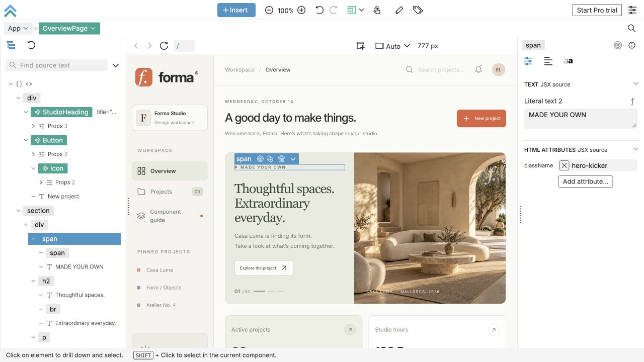Collapse the TEXT JSX source section

pos(635,84)
